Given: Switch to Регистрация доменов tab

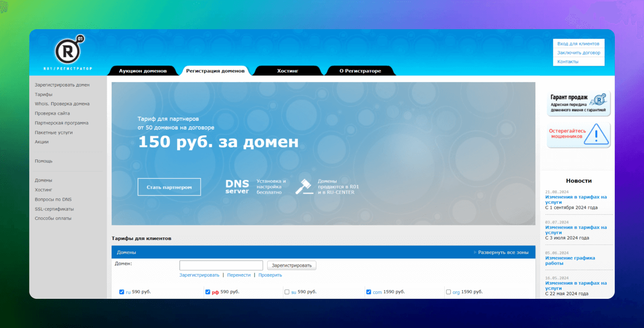Looking at the screenshot, I should pyautogui.click(x=215, y=71).
